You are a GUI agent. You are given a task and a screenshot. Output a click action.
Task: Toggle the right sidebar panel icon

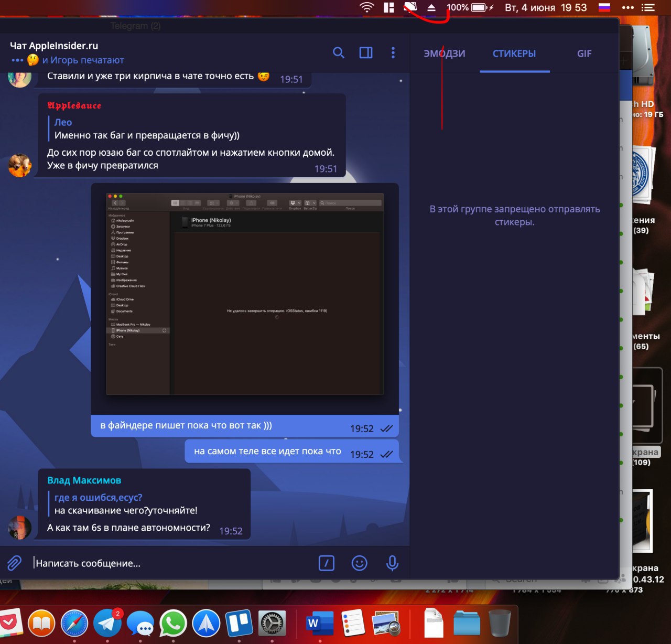pyautogui.click(x=366, y=52)
